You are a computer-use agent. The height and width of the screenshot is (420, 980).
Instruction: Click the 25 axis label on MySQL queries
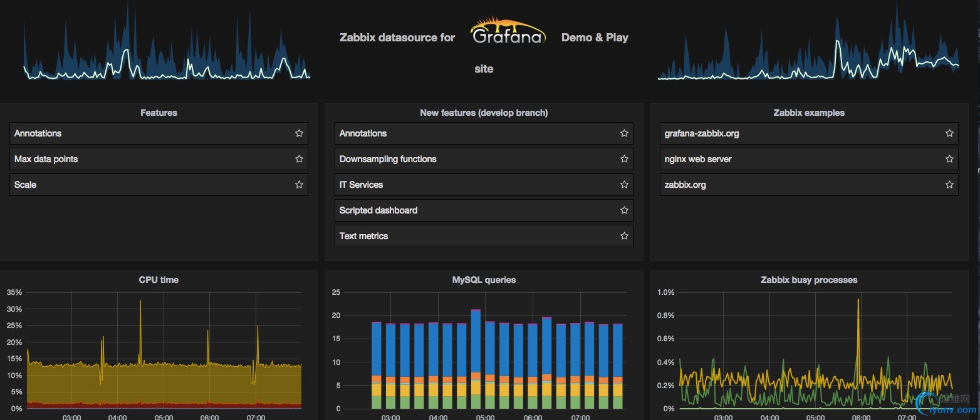pyautogui.click(x=336, y=292)
